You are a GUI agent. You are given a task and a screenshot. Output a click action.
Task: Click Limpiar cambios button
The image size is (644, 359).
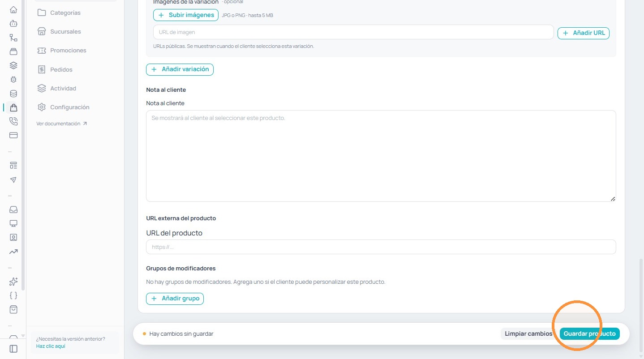[x=528, y=333]
